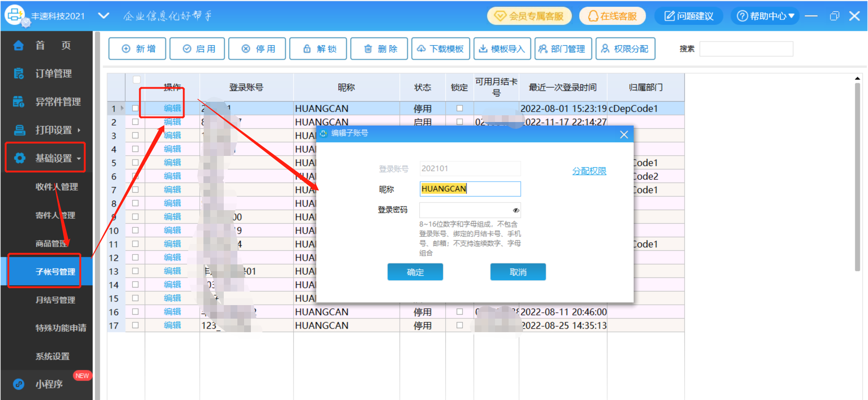This screenshot has width=868, height=400.
Task: Open the 帮助中心 help dropdown
Action: point(765,16)
